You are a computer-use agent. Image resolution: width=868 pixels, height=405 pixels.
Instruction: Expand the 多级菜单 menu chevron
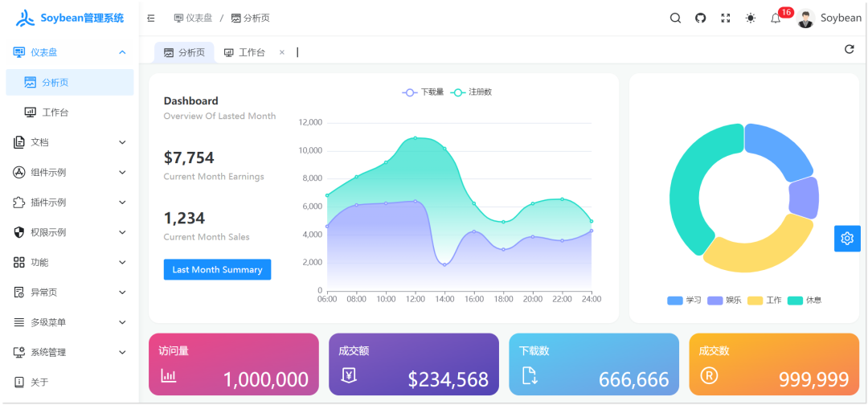[x=123, y=322]
